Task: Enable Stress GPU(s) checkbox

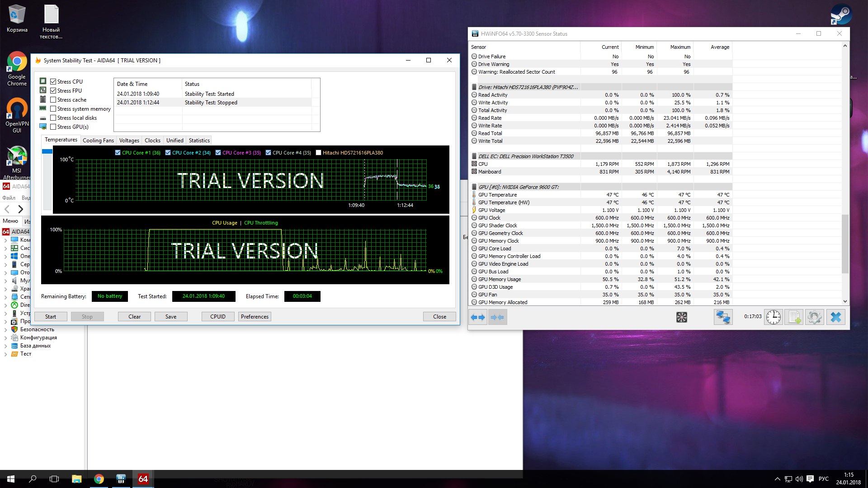Action: click(53, 127)
